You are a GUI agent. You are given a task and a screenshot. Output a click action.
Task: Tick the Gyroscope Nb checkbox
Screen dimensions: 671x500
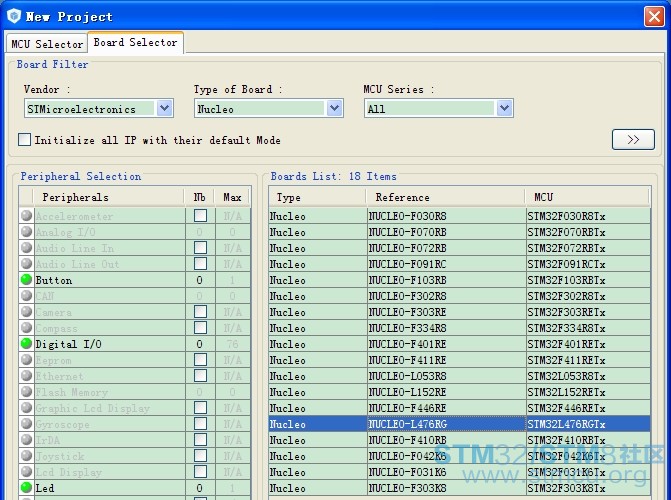(x=200, y=423)
